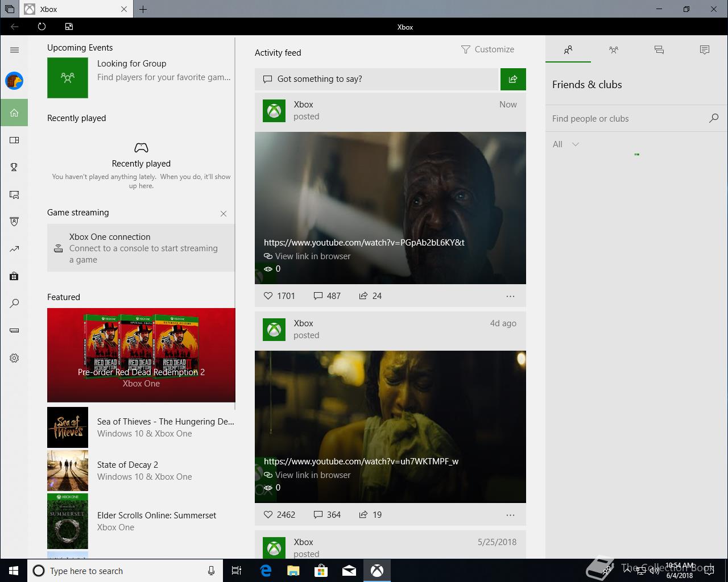Image resolution: width=728 pixels, height=582 pixels.
Task: Open Trending icon in sidebar
Action: [14, 249]
